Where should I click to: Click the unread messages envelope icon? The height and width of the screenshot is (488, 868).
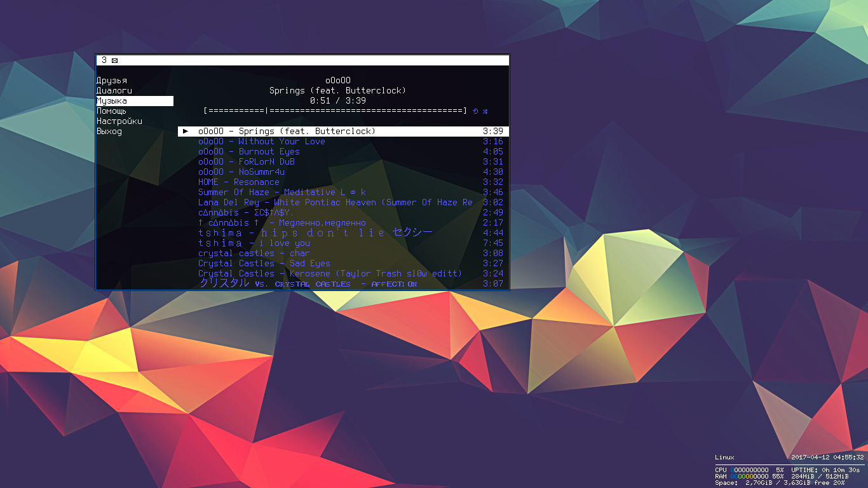pos(114,60)
